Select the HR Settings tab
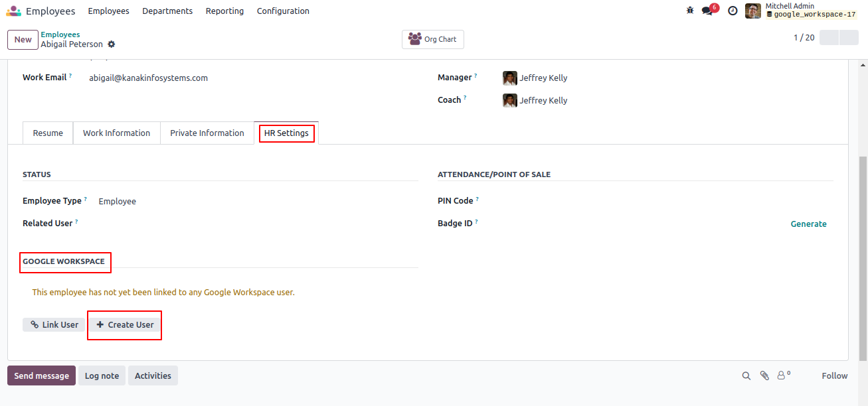The height and width of the screenshot is (406, 868). [286, 133]
